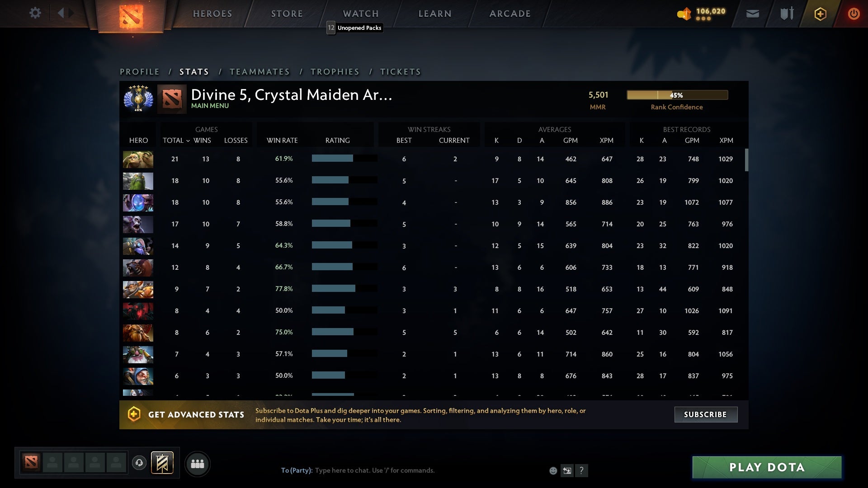The width and height of the screenshot is (868, 488).
Task: Click the emoticon smiley in chat bar
Action: [552, 470]
